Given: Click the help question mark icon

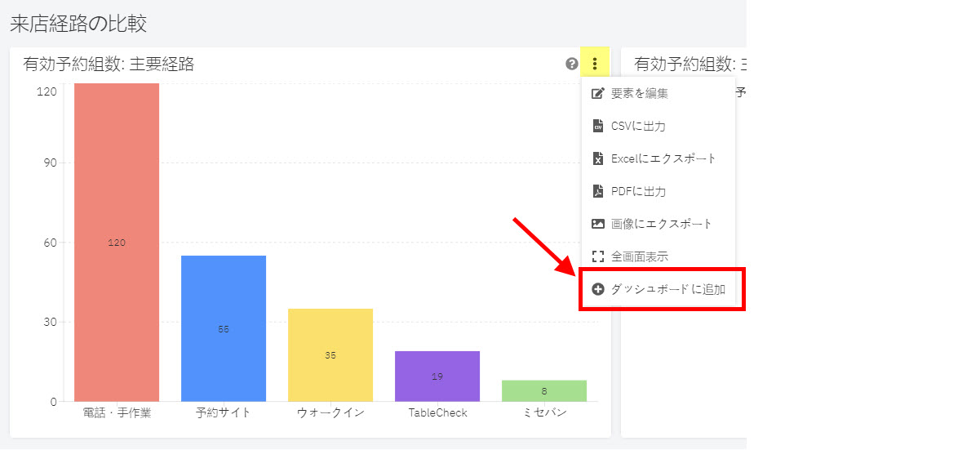Looking at the screenshot, I should [571, 64].
